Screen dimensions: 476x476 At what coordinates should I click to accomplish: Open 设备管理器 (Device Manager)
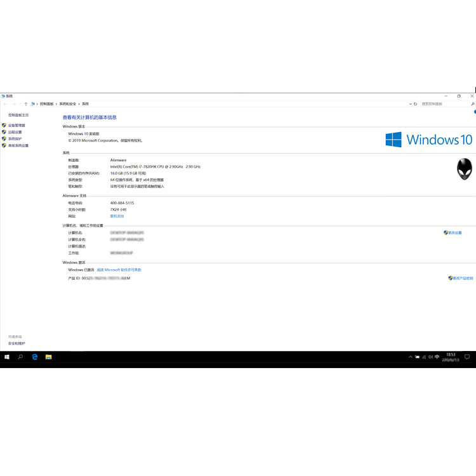(17, 126)
